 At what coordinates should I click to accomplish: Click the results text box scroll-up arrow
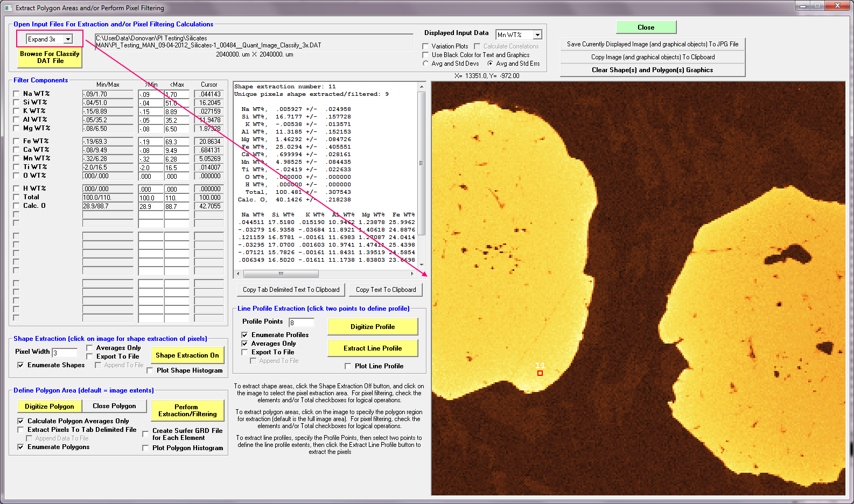coord(422,87)
